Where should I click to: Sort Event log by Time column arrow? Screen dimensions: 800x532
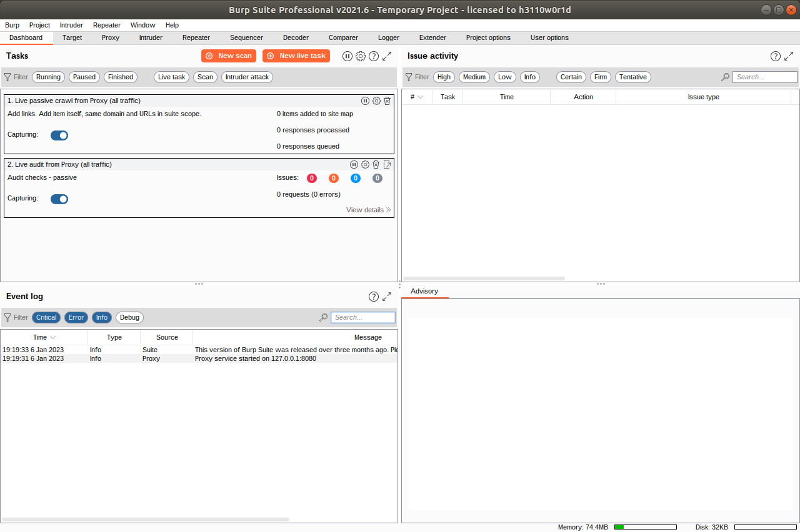coord(52,338)
